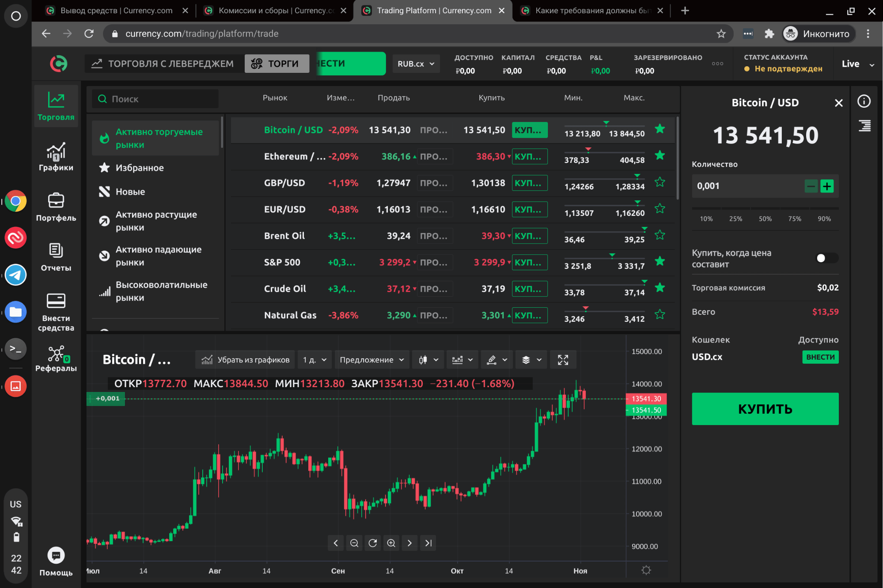This screenshot has height=588, width=883.
Task: Enable 'Купить, когда цена составит' switch
Action: point(826,258)
